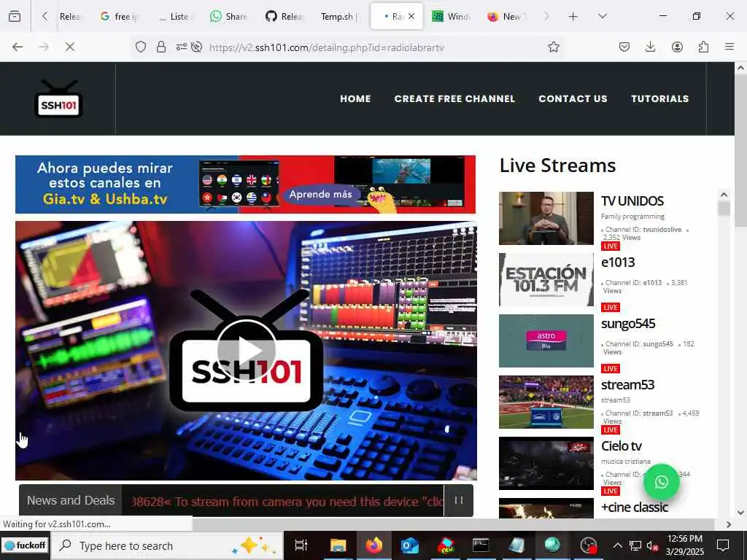
Task: Click the SSH101 logo
Action: coord(58,99)
